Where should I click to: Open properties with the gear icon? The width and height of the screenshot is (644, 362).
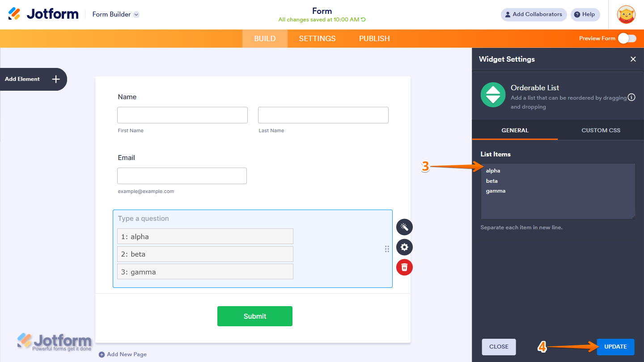pos(404,247)
